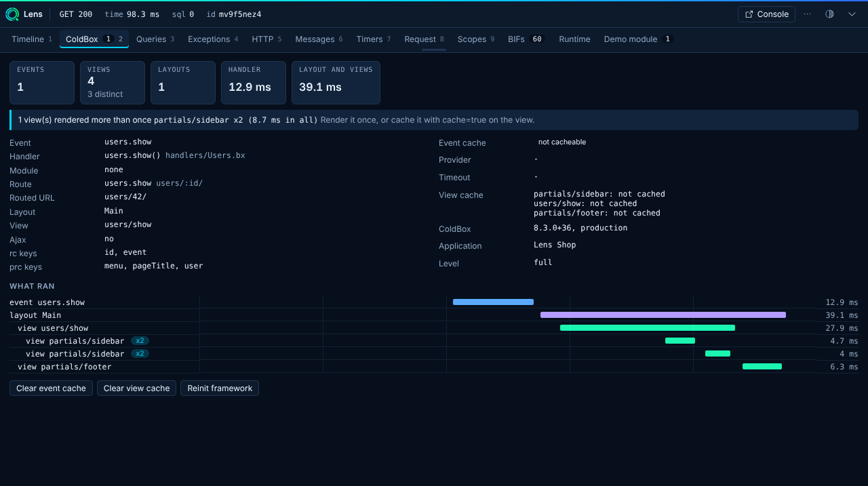Click the x2 badge on the 4.7 ms row
868x486 pixels.
point(140,341)
